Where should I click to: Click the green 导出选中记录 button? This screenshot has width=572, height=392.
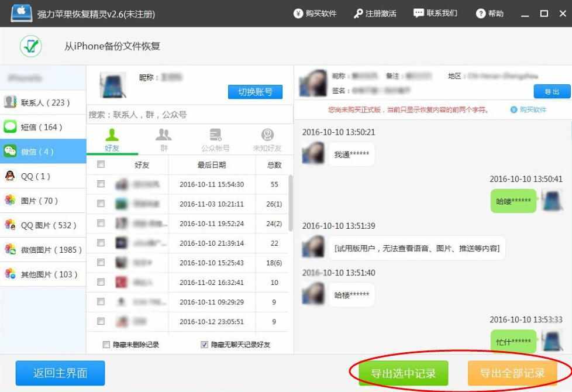(403, 373)
